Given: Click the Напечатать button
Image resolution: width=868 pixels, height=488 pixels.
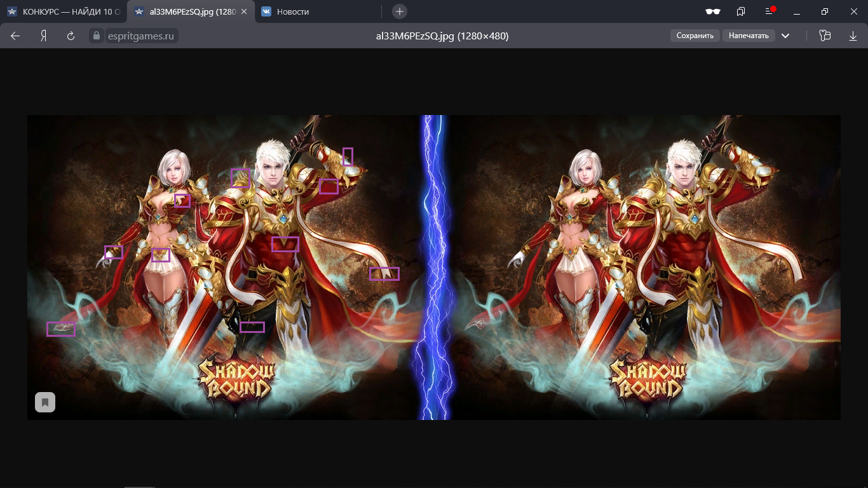Looking at the screenshot, I should point(749,36).
